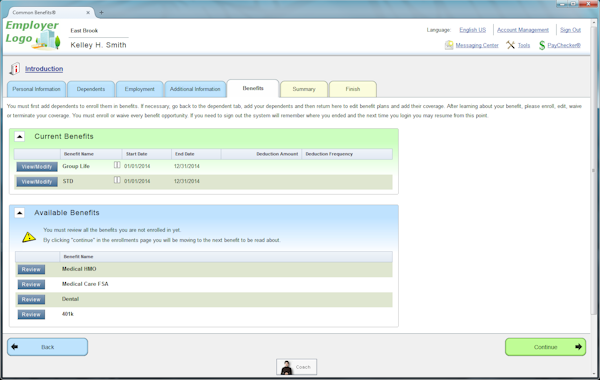The width and height of the screenshot is (600, 380).
Task: Click the STD end date 12/31/2014
Action: (x=187, y=181)
